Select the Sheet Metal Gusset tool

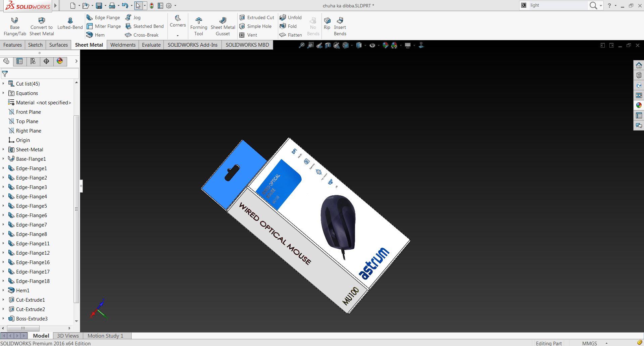click(223, 27)
